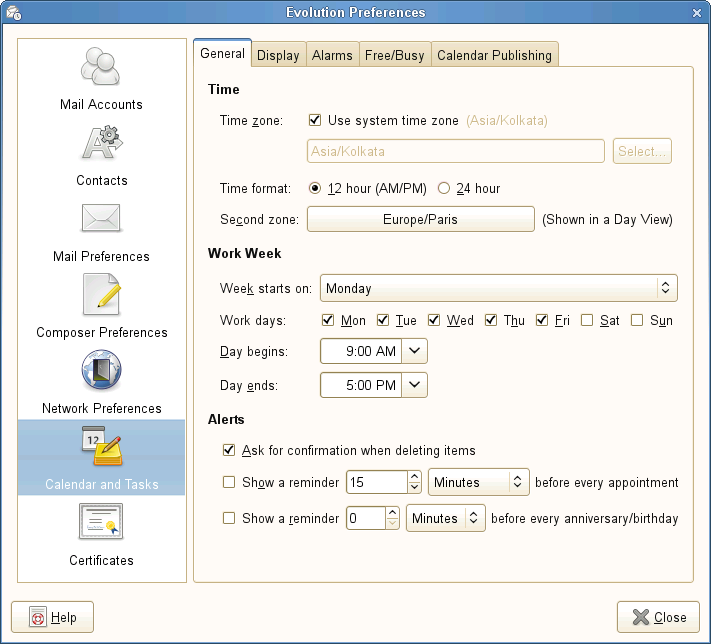The width and height of the screenshot is (711, 644).
Task: Click the Evolution window title icon
Action: tap(14, 13)
